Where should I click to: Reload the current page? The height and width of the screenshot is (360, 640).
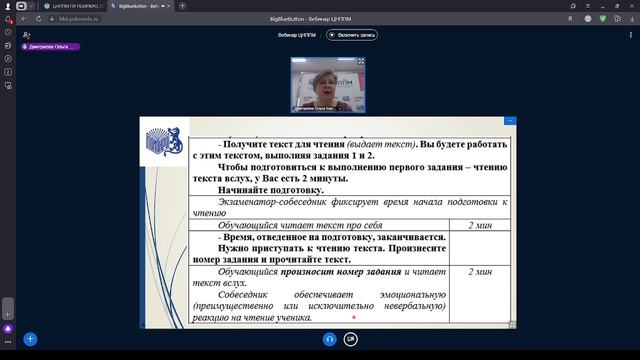pyautogui.click(x=38, y=19)
